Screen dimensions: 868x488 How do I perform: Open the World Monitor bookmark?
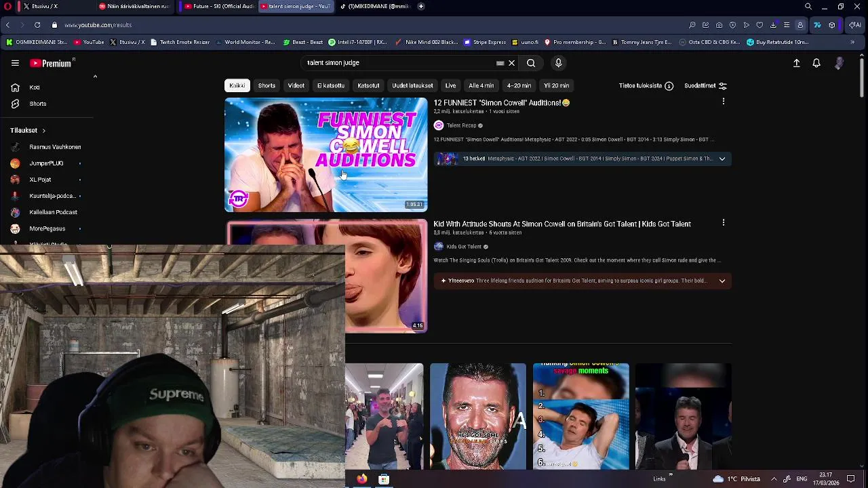(245, 42)
